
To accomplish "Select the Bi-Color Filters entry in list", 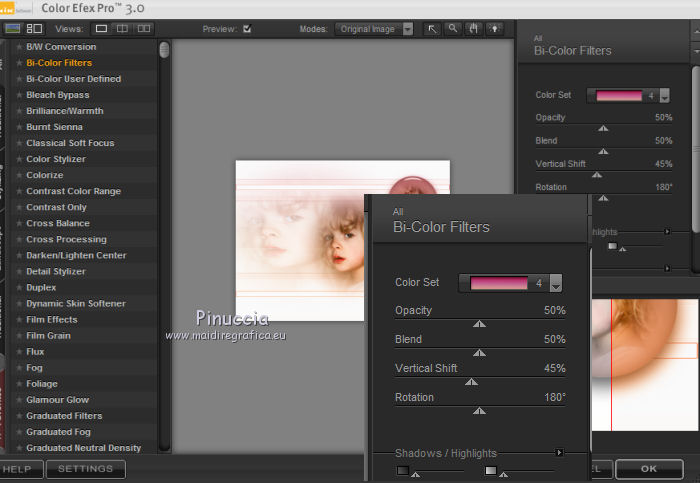I will coord(59,63).
